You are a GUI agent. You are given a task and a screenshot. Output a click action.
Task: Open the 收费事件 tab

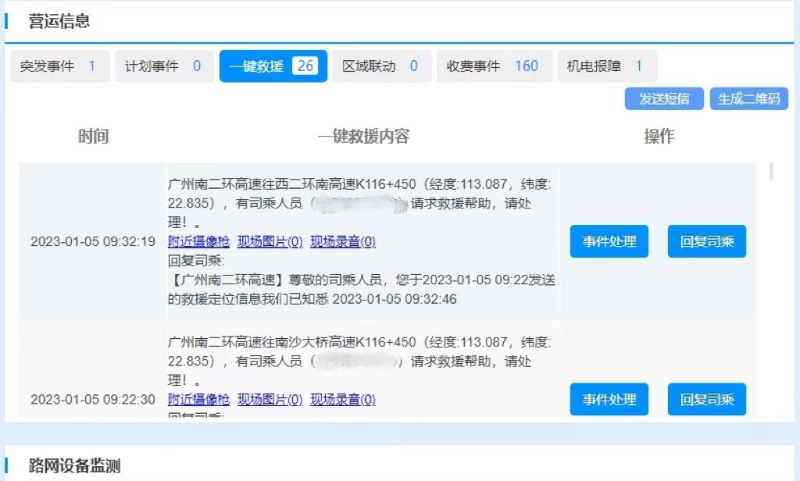(493, 67)
